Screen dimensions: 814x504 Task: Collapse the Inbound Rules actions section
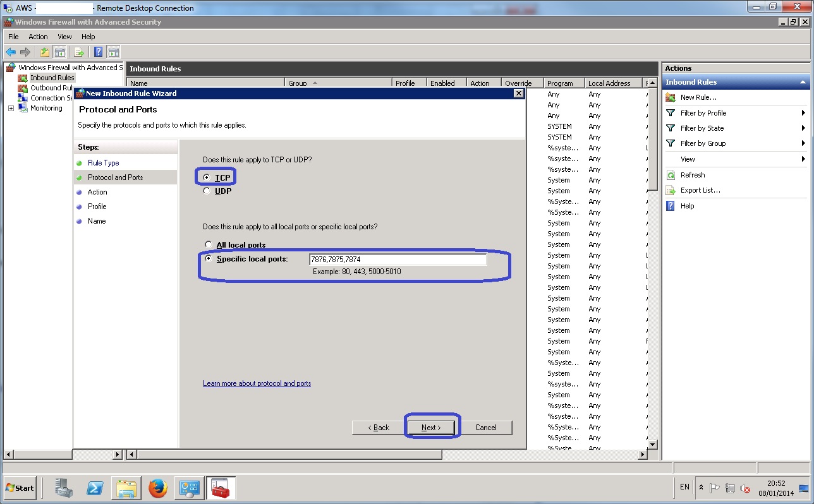803,82
